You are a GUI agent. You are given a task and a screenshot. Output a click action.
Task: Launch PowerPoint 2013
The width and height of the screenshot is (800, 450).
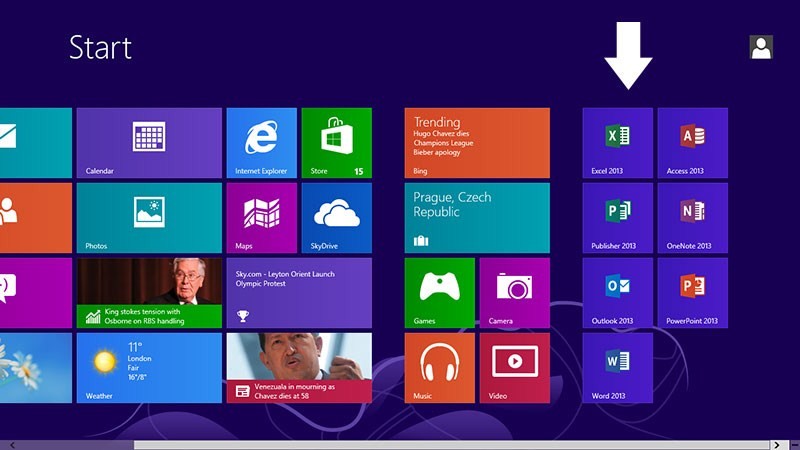coord(692,293)
